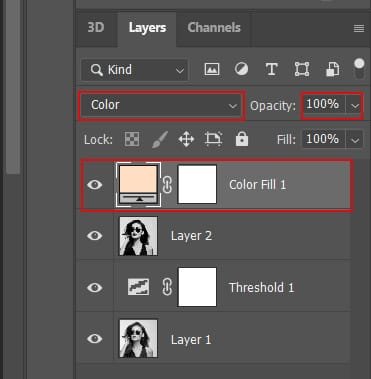Lock position move icon

[186, 139]
